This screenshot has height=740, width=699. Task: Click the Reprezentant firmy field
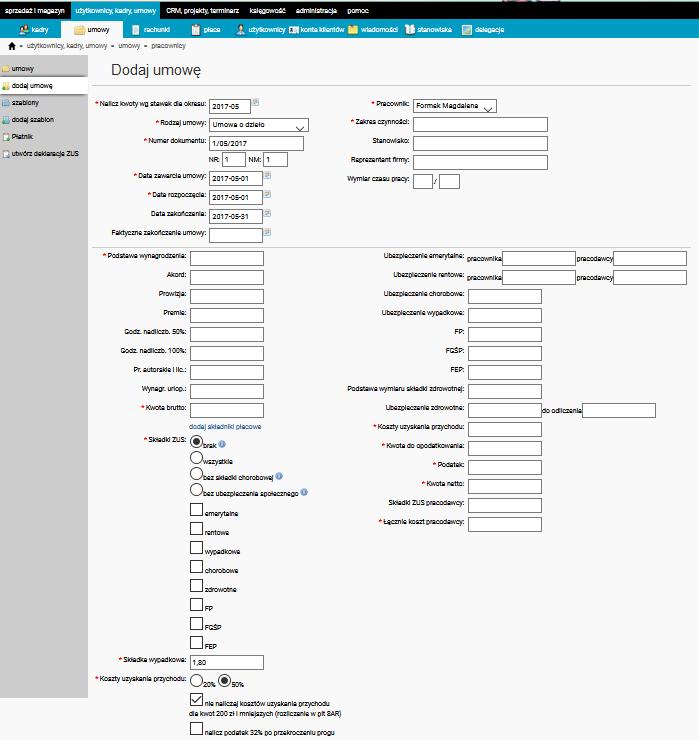[480, 162]
